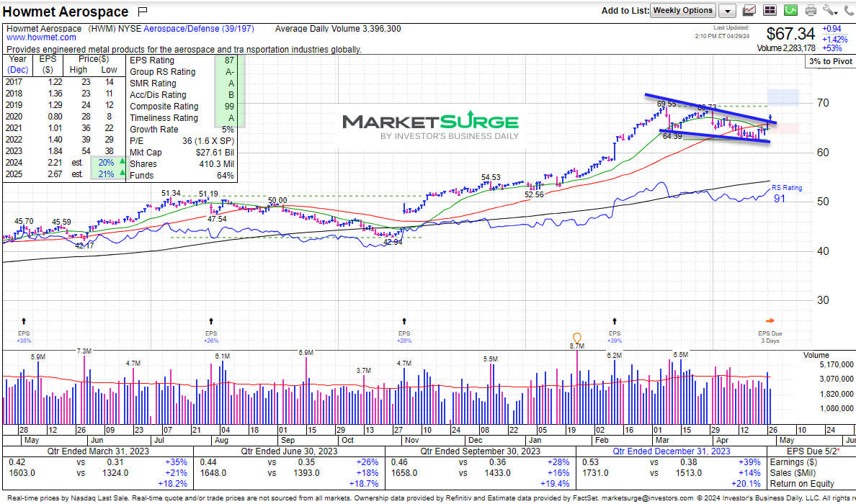Click the 7.3M volume bar label
The height and width of the screenshot is (504, 856).
point(84,351)
